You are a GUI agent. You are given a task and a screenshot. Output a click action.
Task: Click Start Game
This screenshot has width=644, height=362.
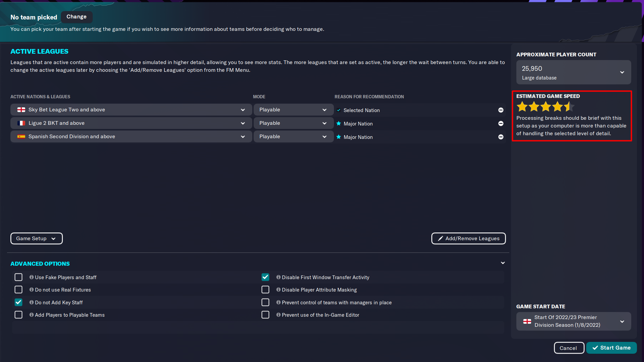[611, 348]
